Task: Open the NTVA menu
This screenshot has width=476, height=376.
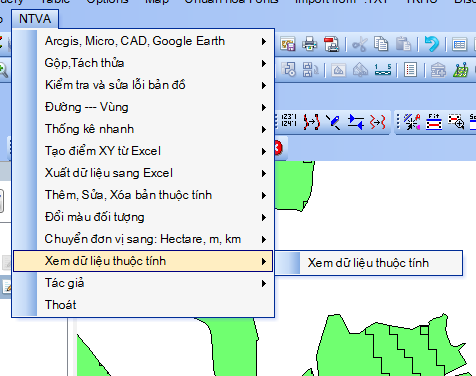Action: pos(35,19)
